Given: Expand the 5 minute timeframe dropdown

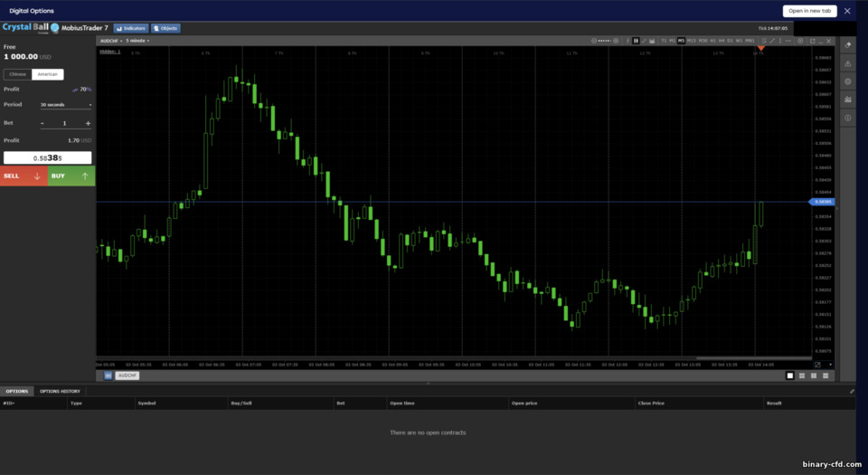Looking at the screenshot, I should point(137,41).
